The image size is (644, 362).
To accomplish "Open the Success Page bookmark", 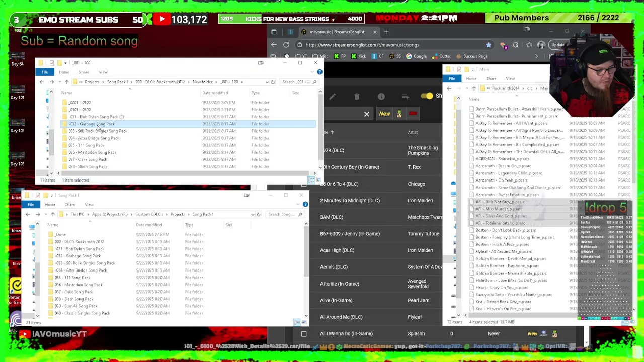I will (x=471, y=56).
